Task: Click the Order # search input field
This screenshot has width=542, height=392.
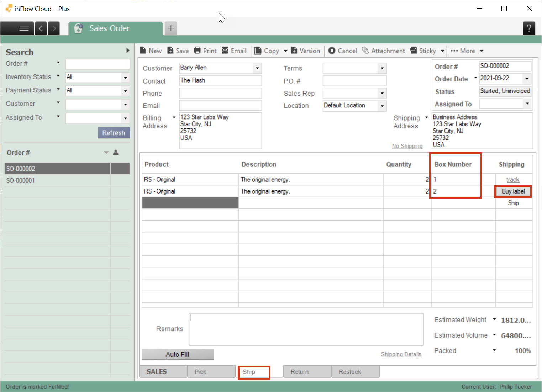Action: tap(98, 64)
